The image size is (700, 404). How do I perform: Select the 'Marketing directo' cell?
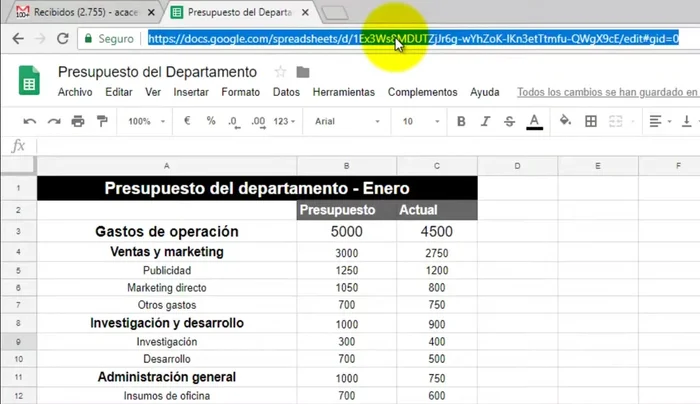pyautogui.click(x=167, y=287)
